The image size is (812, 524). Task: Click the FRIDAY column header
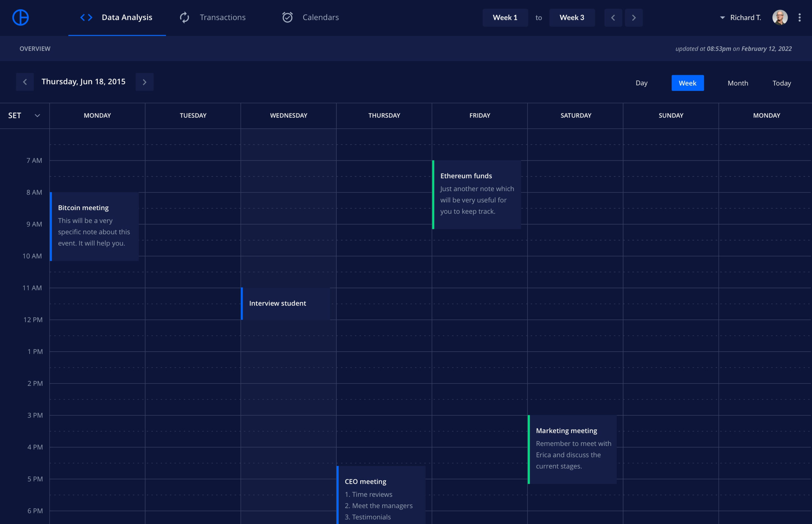point(480,116)
